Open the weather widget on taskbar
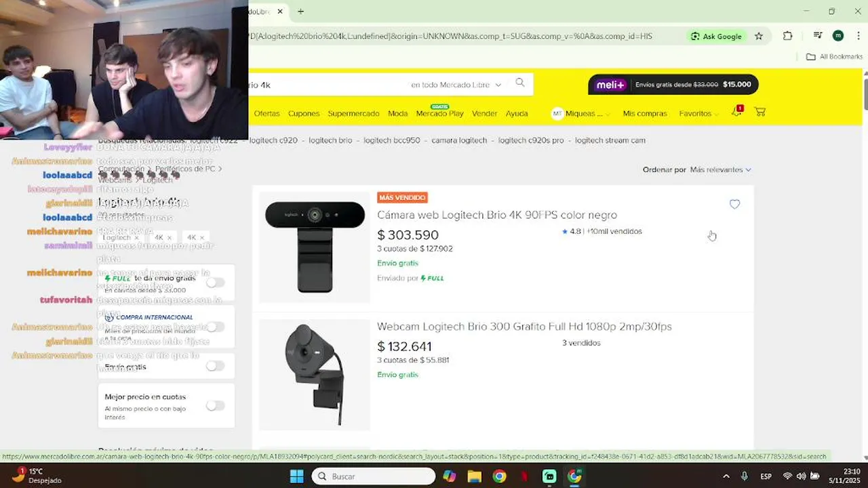Screen dimensions: 868x488 37,476
